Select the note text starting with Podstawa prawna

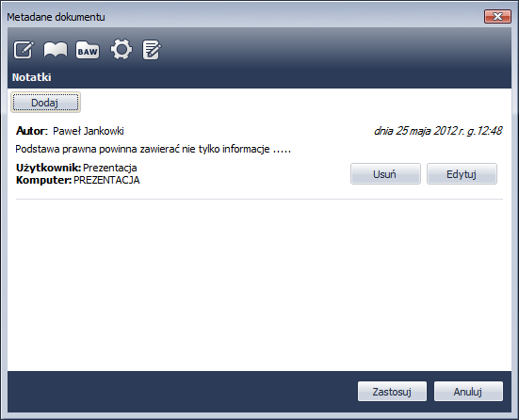coord(154,150)
